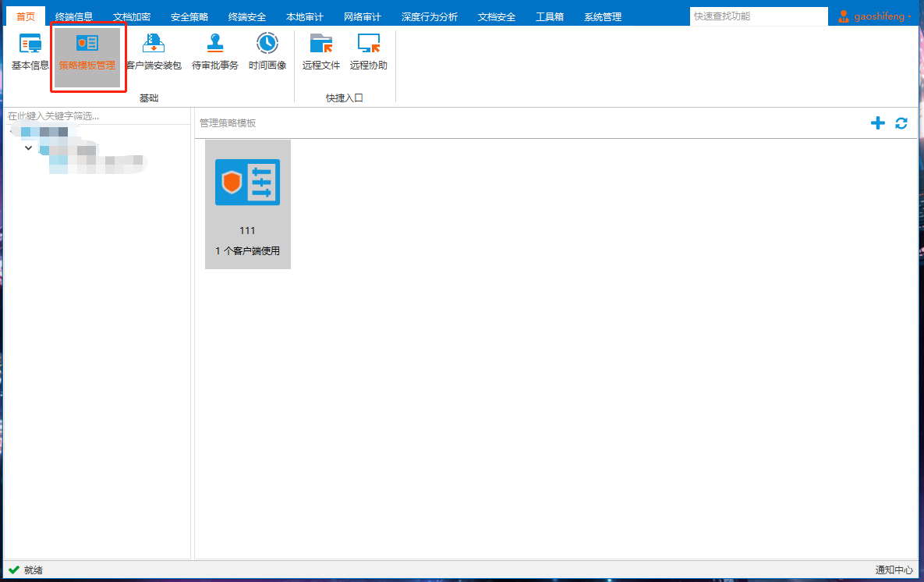Image resolution: width=924 pixels, height=582 pixels.
Task: Switch to the 文档加密 tab
Action: tap(132, 16)
